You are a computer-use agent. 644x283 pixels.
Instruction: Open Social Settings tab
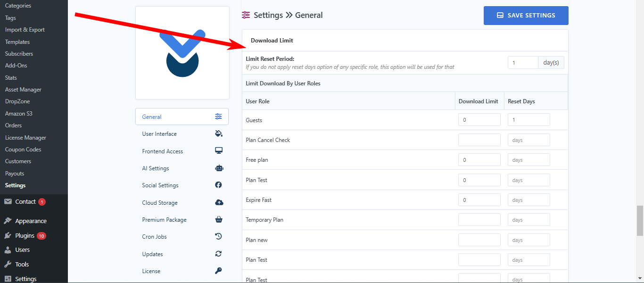pos(182,185)
